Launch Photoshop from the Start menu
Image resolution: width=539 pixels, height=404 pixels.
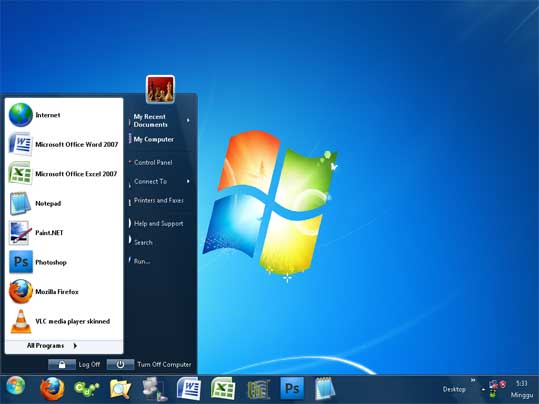click(64, 262)
